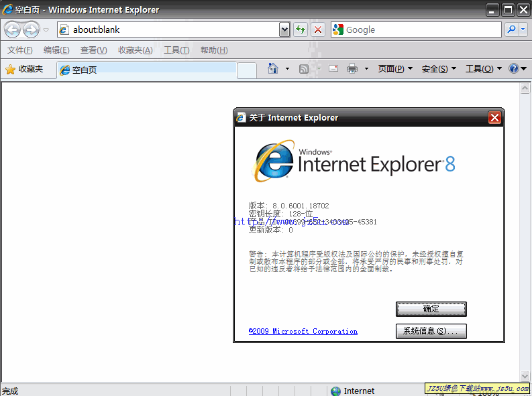This screenshot has width=532, height=396.
Task: Open recent pages dropdown next to Forward
Action: [46, 30]
